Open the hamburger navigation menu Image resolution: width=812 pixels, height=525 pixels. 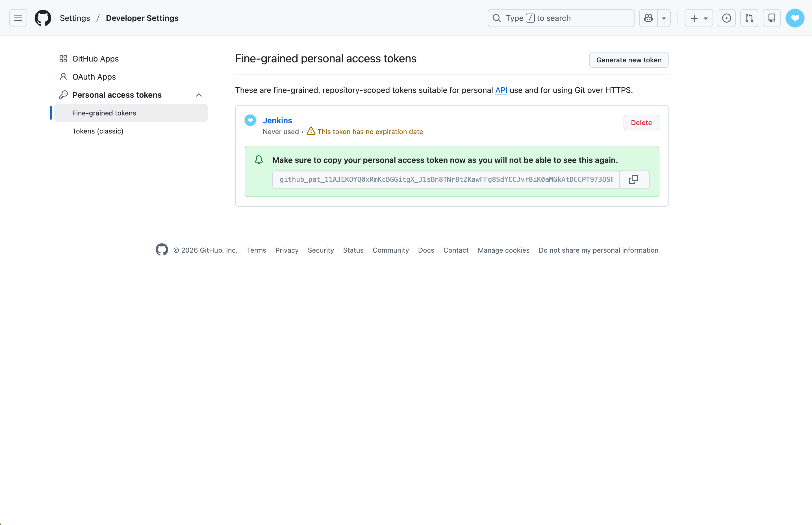[x=18, y=18]
